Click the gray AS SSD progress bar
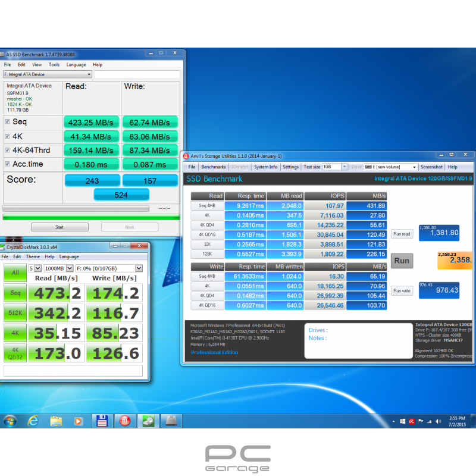Viewport: 476px width, 476px height. coord(76,209)
